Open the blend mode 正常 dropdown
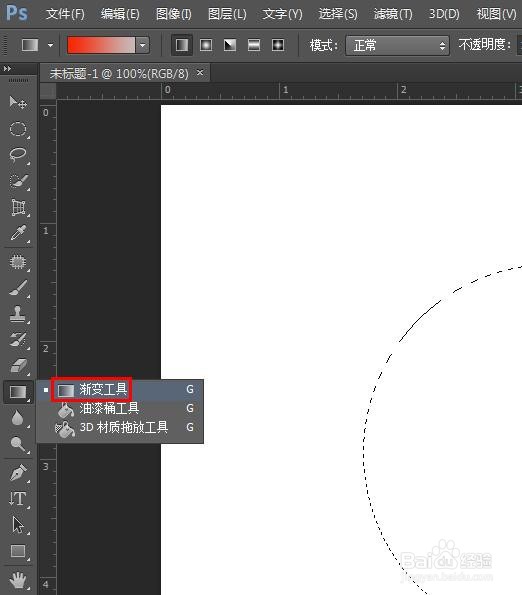 tap(397, 46)
